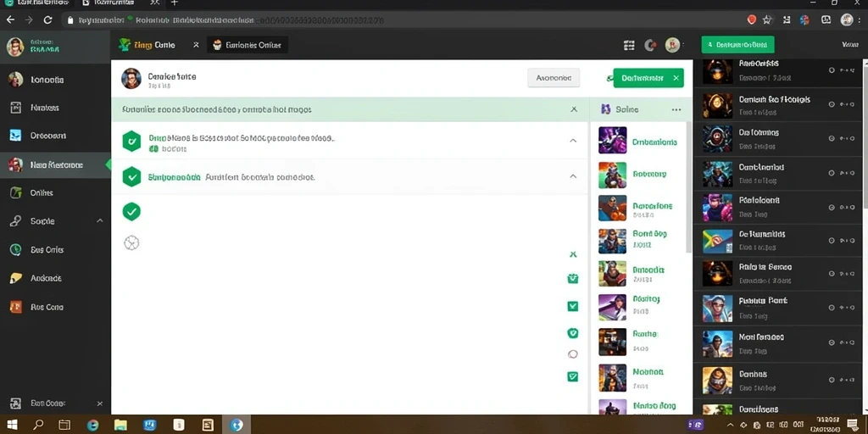Screen dimensions: 868x434
Task: Click the gray button beside the profile header
Action: [554, 78]
